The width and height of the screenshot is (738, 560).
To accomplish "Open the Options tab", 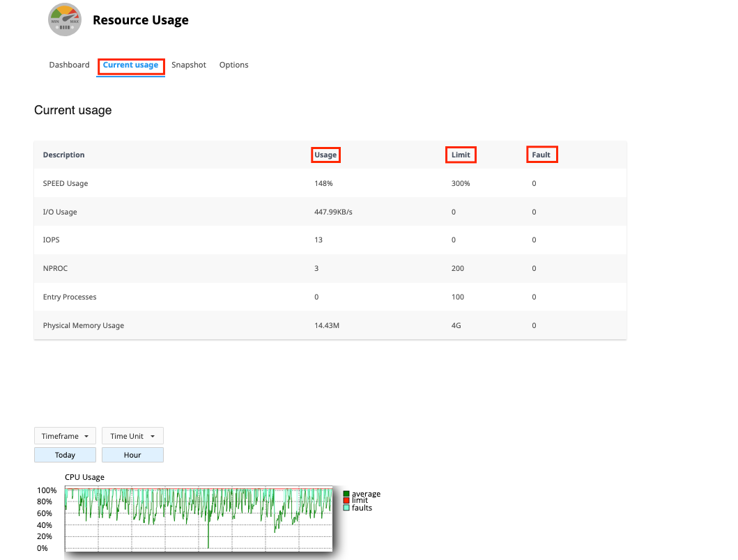I will coord(233,65).
